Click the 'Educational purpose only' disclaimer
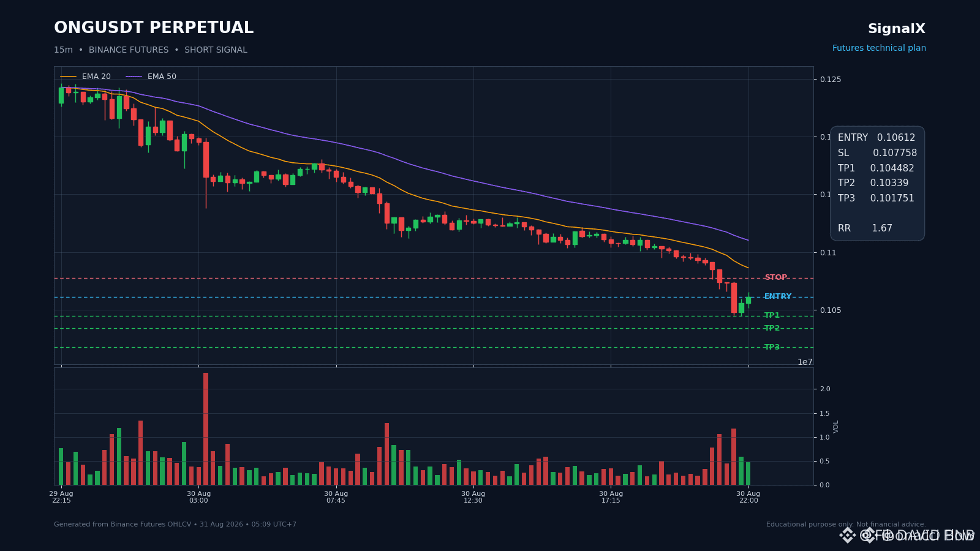 pyautogui.click(x=846, y=525)
